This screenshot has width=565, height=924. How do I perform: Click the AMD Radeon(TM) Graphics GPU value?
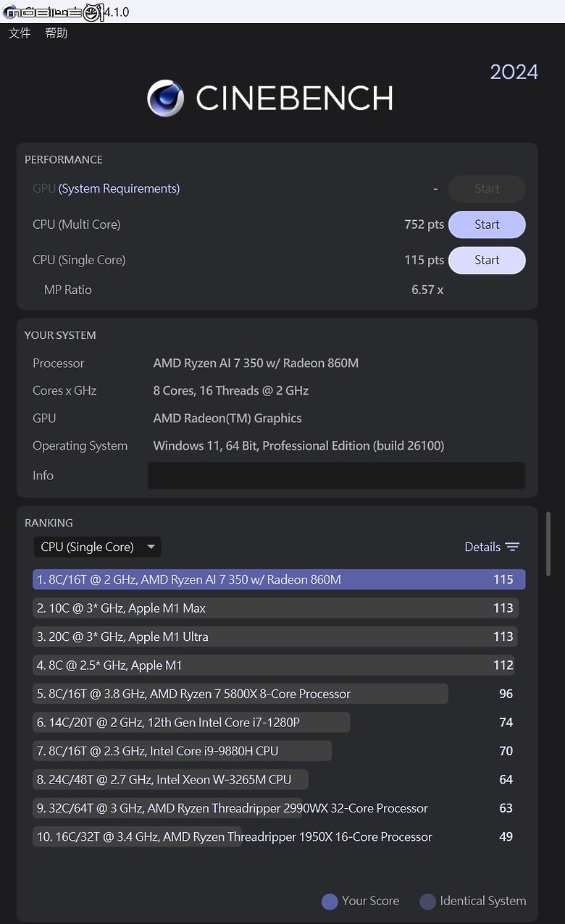coord(227,418)
